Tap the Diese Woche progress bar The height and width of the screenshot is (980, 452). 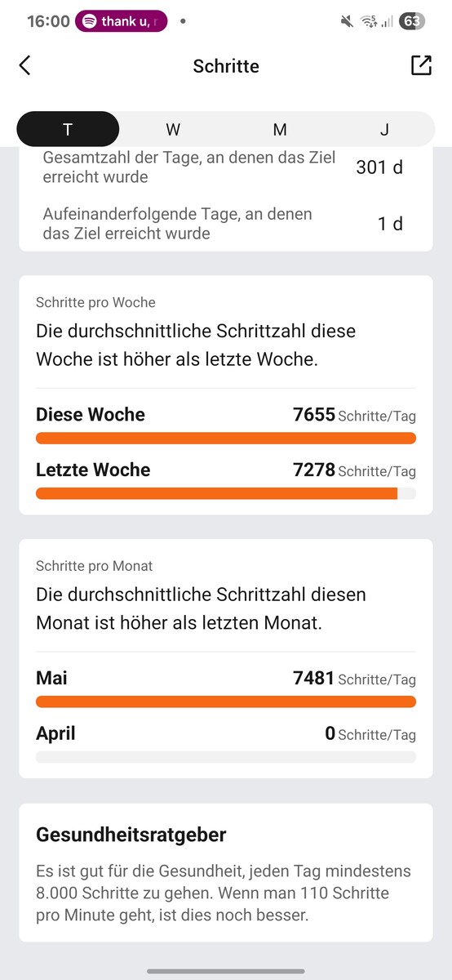click(x=226, y=439)
